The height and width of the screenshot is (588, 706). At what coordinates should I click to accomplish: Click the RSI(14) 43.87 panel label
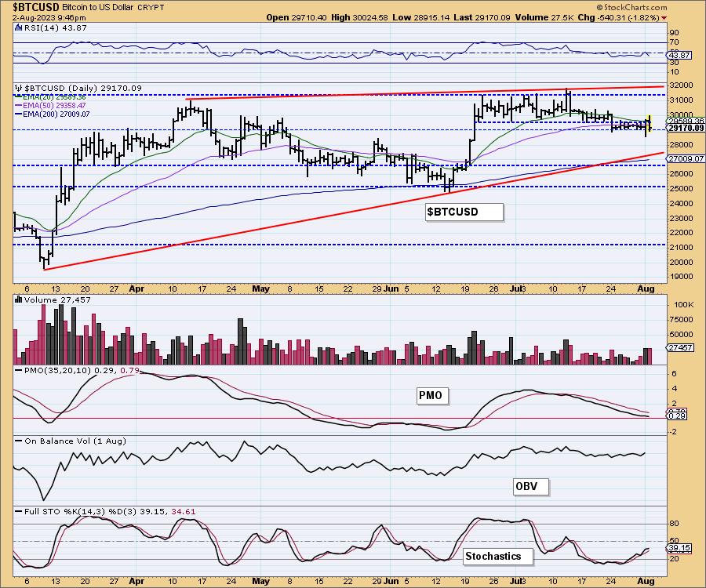54,27
